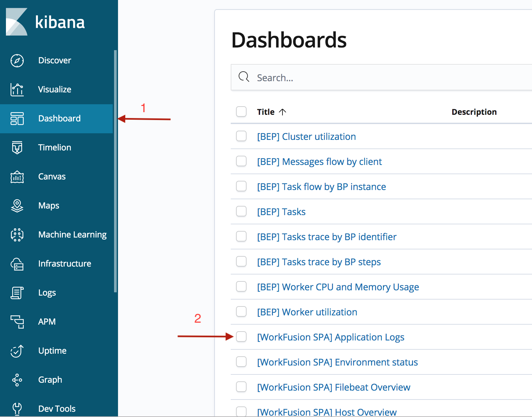Check the Tasks trace by BP identifier checkbox
Image resolution: width=532 pixels, height=417 pixels.
click(241, 236)
